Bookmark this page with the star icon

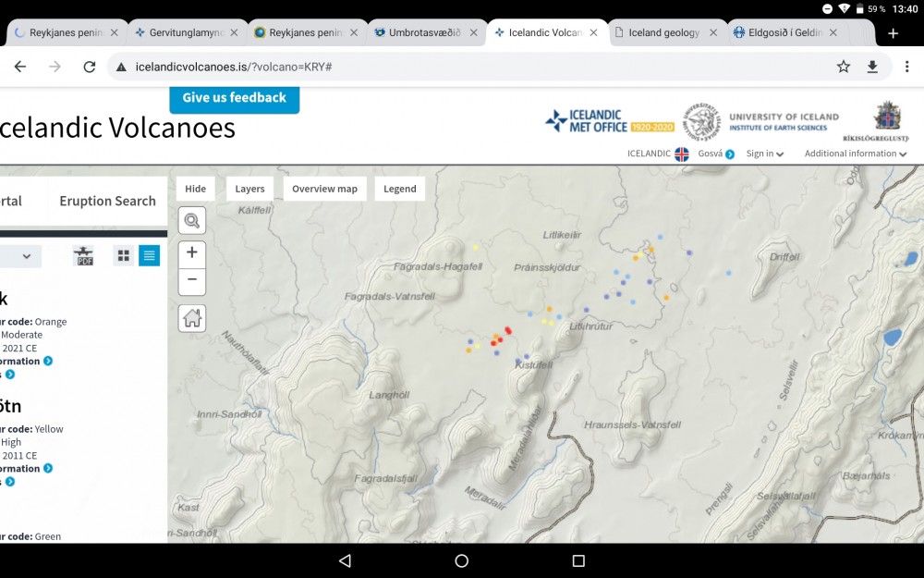[x=843, y=67]
